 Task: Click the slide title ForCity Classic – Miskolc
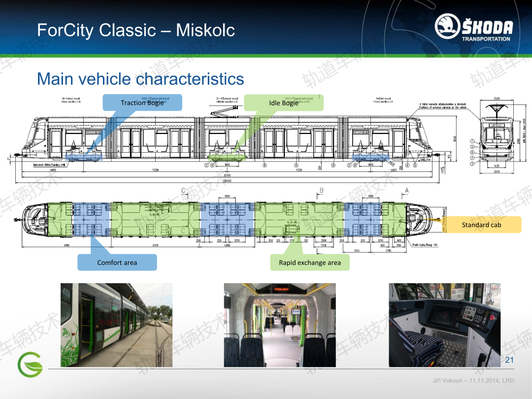(x=136, y=30)
